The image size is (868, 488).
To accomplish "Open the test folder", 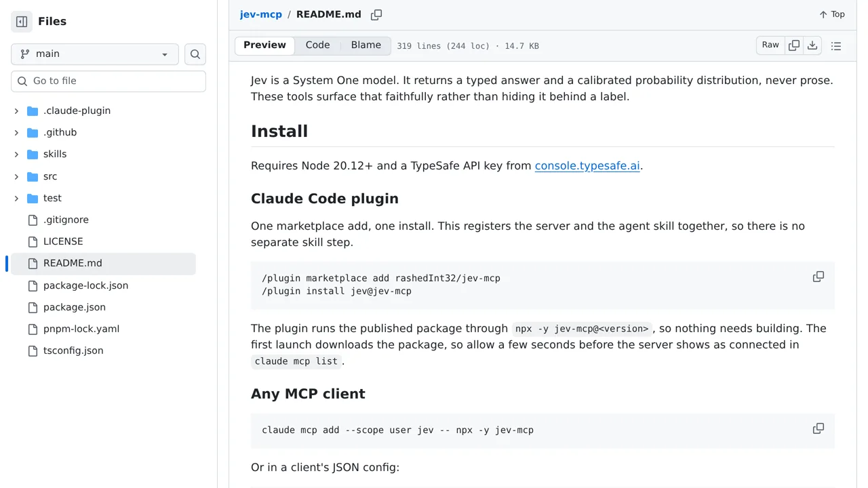I will pyautogui.click(x=52, y=199).
